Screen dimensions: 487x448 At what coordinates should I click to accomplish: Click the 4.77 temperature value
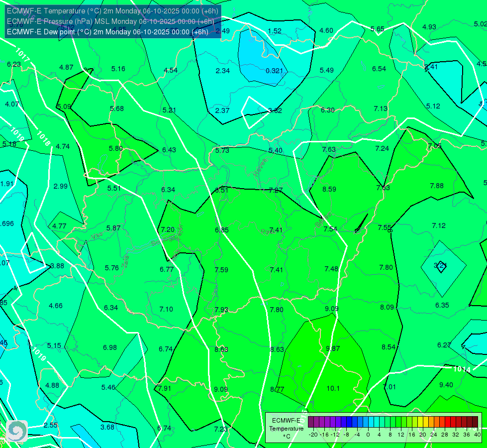click(59, 226)
